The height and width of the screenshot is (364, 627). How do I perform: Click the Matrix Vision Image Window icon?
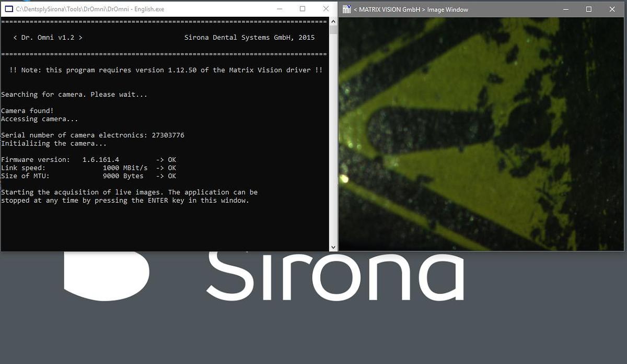point(346,9)
